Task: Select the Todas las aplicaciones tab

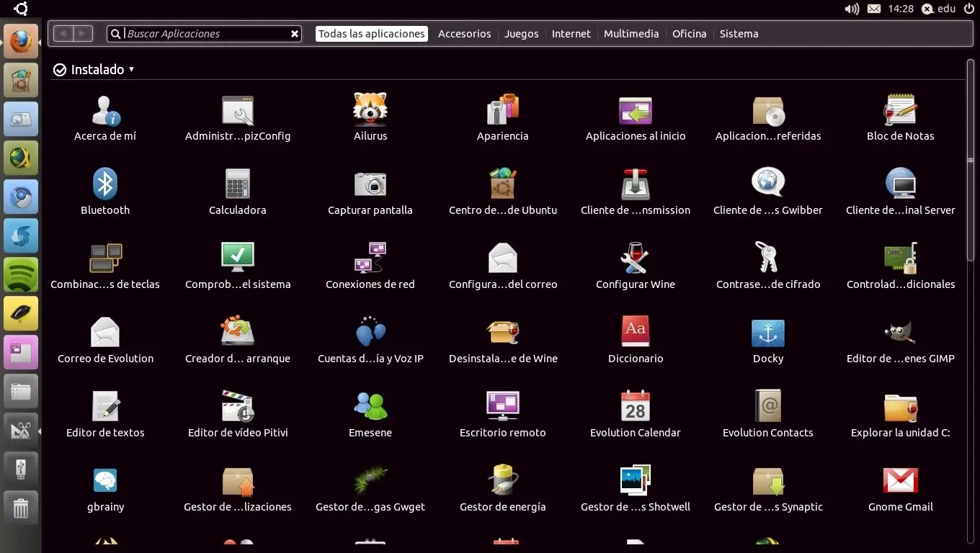Action: [x=372, y=34]
